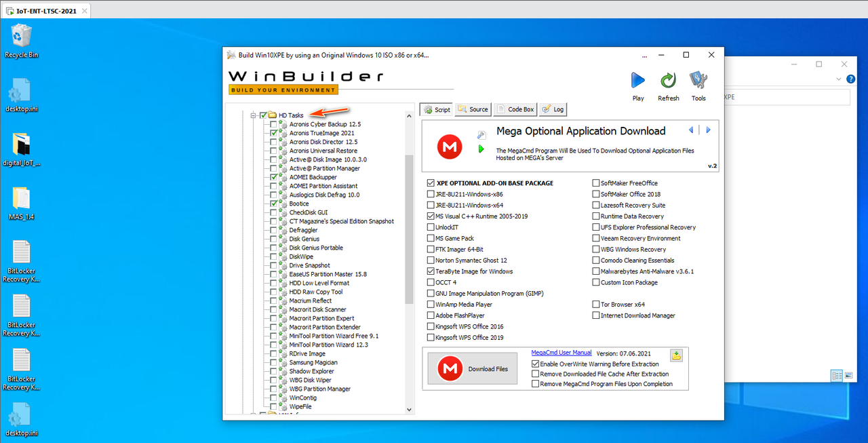Screen dimensions: 868x443
Task: Click the tree panel's down scroll arrow
Action: tap(409, 410)
